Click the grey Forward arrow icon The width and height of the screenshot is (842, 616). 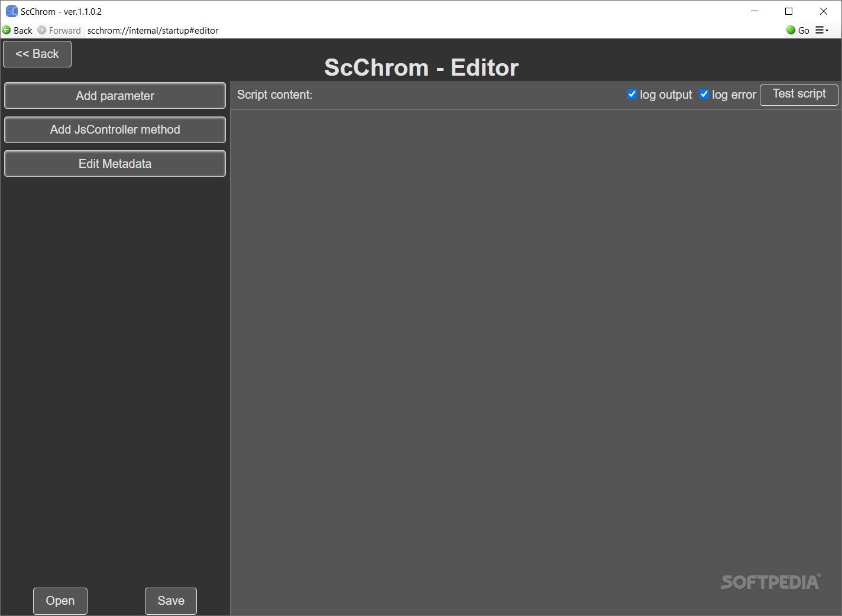click(x=41, y=30)
